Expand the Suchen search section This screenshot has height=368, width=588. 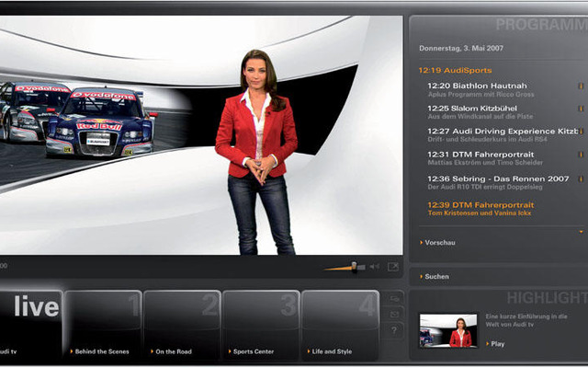click(x=435, y=276)
